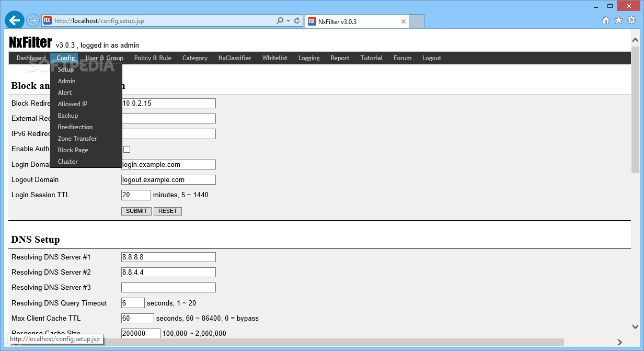
Task: Click the Login Domain field
Action: point(168,165)
